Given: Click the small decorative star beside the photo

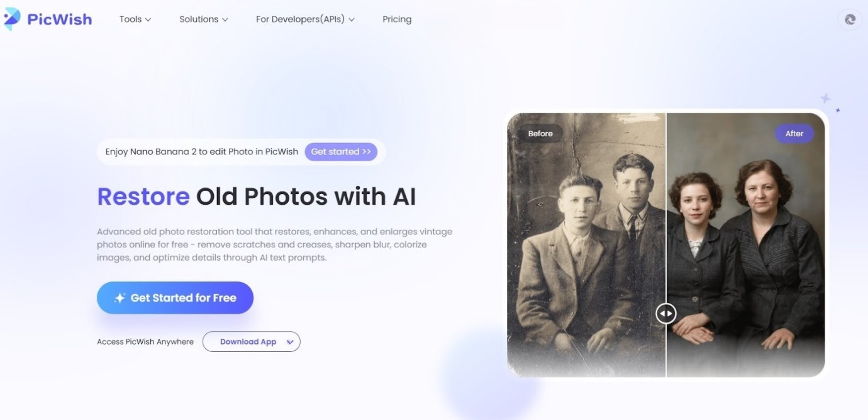Looking at the screenshot, I should click(x=838, y=110).
